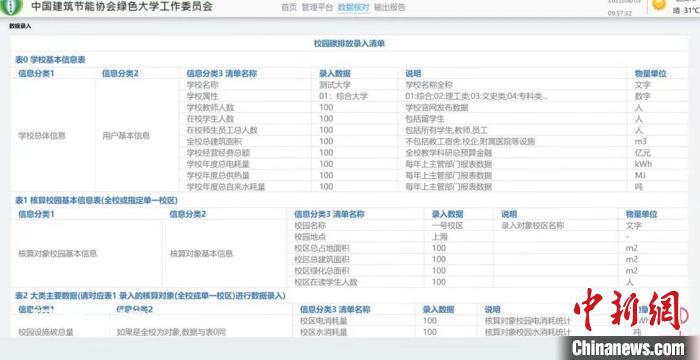700x360 pixels.
Task: Click the green association logo icon
Action: click(11, 6)
